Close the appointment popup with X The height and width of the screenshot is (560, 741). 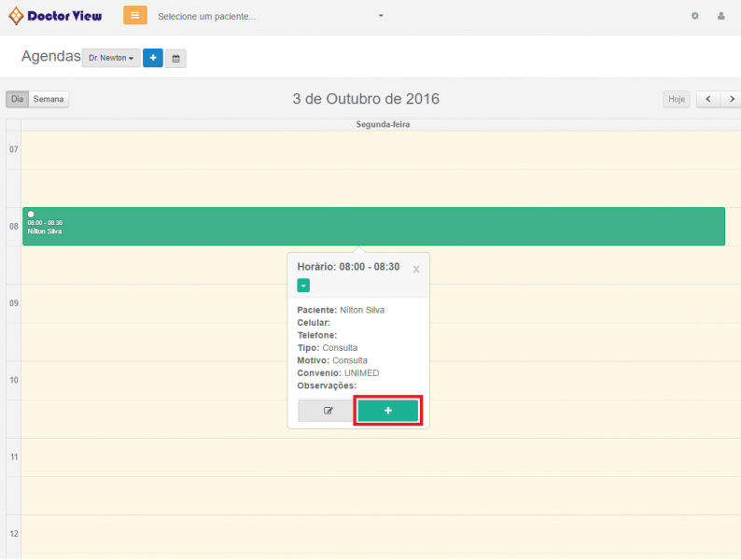(x=416, y=270)
